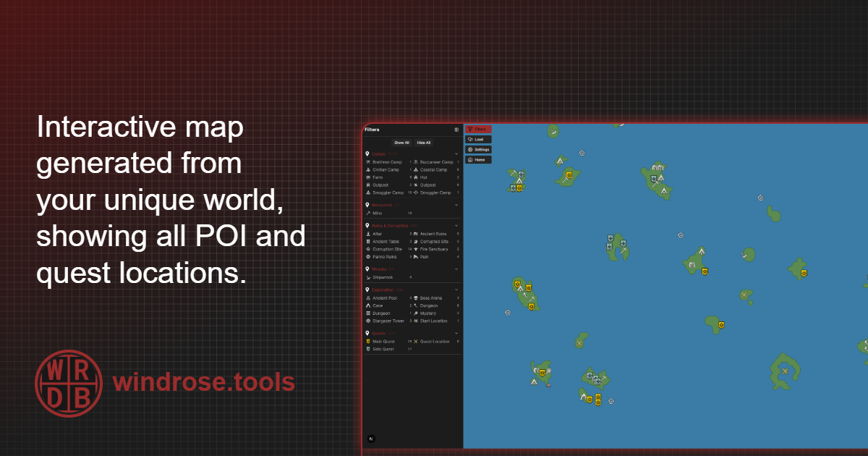Click the Side Quest shield icon

(368, 349)
